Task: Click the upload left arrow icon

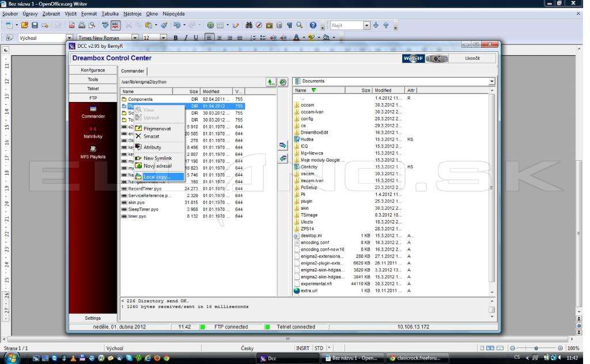Action: click(x=283, y=159)
